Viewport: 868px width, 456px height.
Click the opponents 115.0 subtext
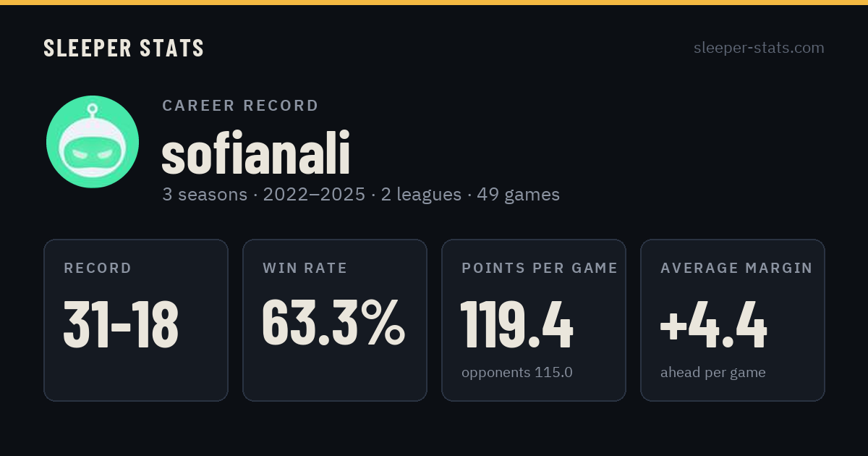[517, 373]
